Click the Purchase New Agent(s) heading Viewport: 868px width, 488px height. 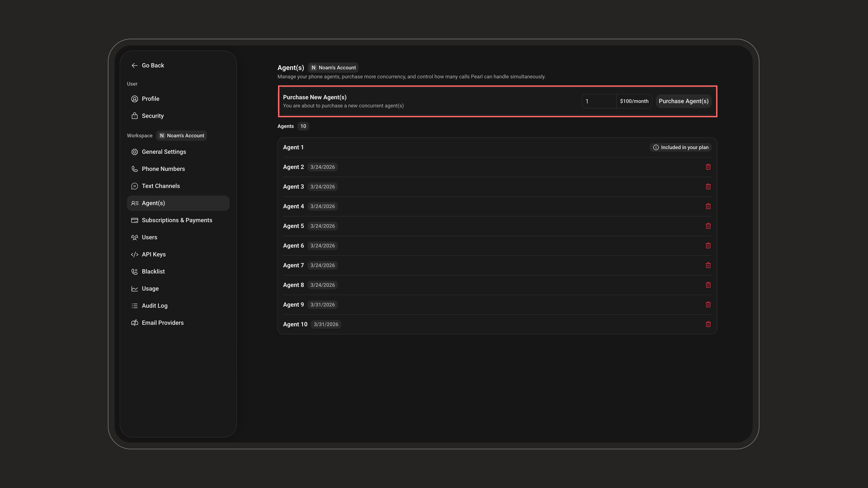pos(315,97)
